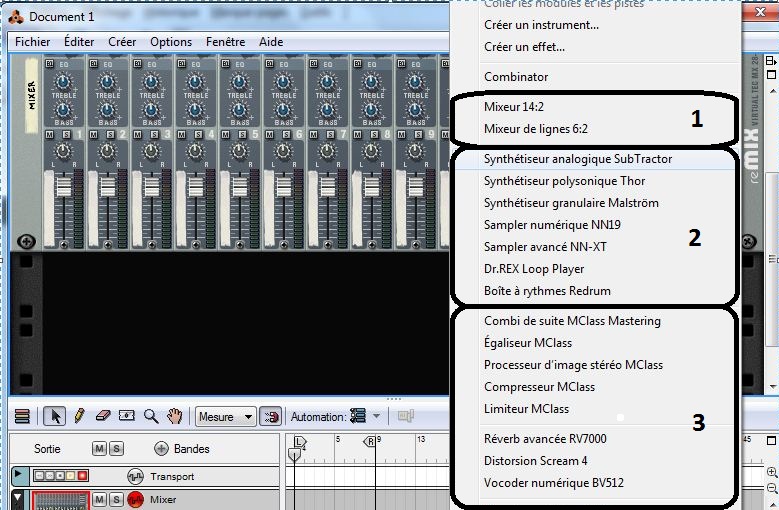The height and width of the screenshot is (510, 779).
Task: Activate the magnifying glass zoom tool
Action: coord(151,416)
